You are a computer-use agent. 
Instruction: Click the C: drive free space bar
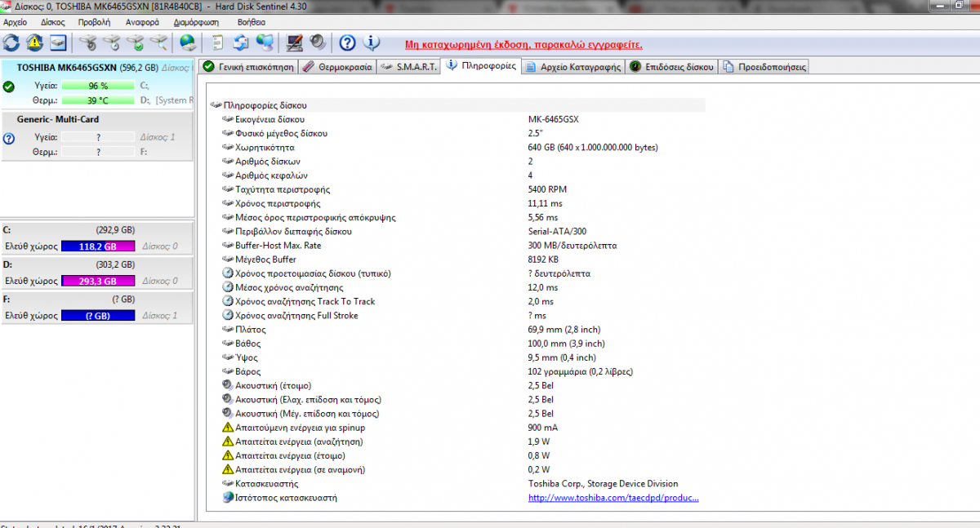pos(98,246)
